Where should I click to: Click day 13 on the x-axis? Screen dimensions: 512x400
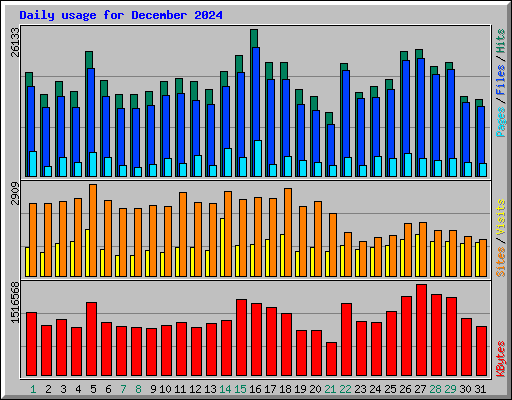pyautogui.click(x=210, y=389)
